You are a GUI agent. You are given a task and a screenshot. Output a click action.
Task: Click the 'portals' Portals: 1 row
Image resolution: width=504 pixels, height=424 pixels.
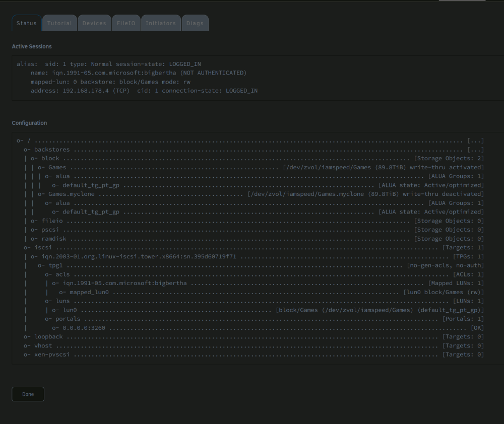coord(264,319)
